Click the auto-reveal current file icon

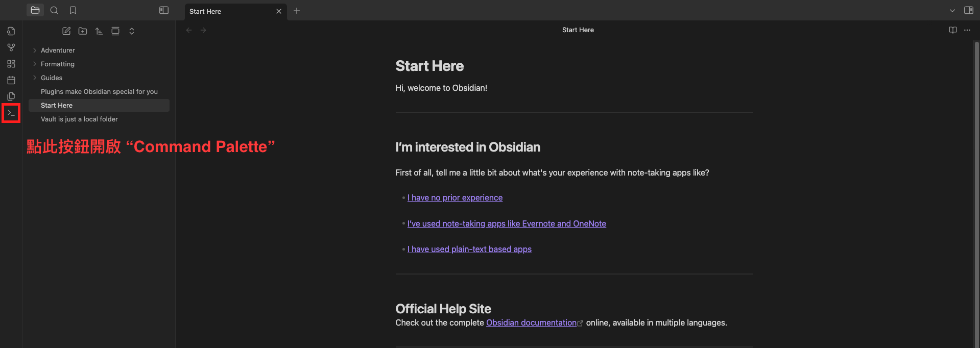[115, 31]
